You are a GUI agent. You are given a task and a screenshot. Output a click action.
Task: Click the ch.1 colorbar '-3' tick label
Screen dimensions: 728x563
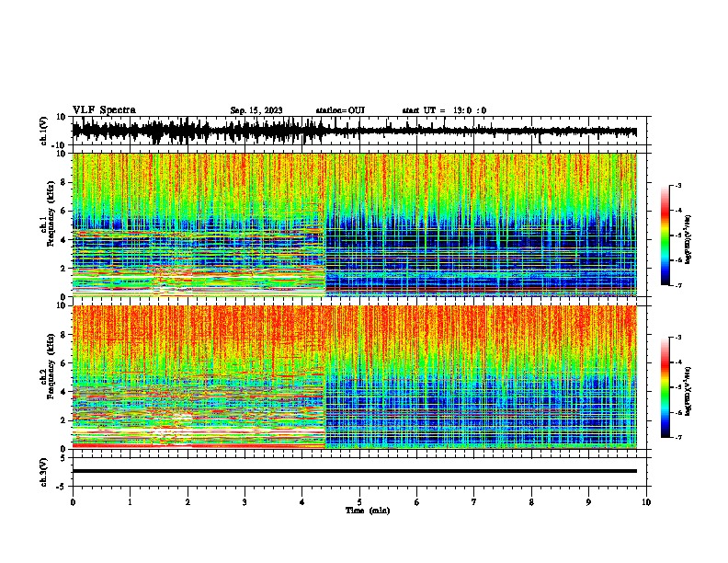click(x=678, y=185)
